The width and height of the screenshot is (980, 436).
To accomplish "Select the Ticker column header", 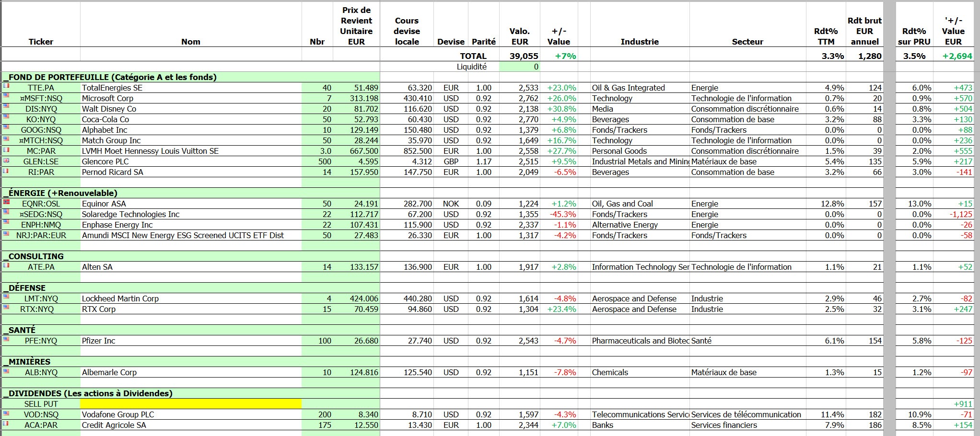I will click(41, 42).
